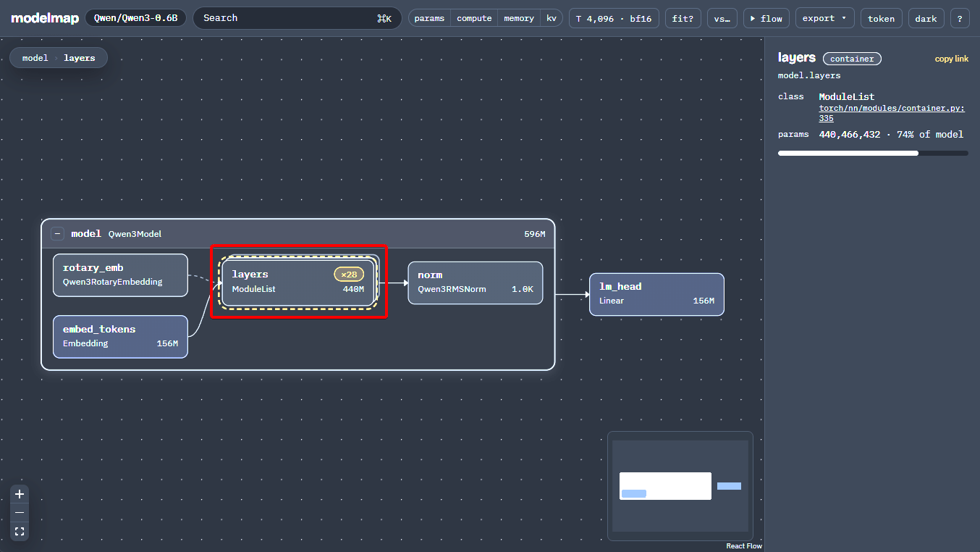
Task: Click the ModuleList class name
Action: [847, 96]
